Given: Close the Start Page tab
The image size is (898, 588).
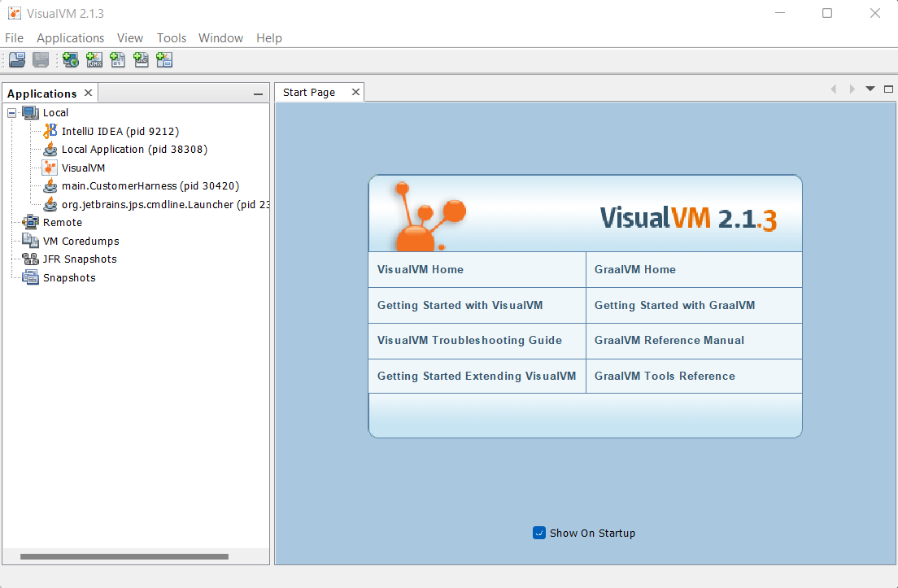Looking at the screenshot, I should (355, 92).
